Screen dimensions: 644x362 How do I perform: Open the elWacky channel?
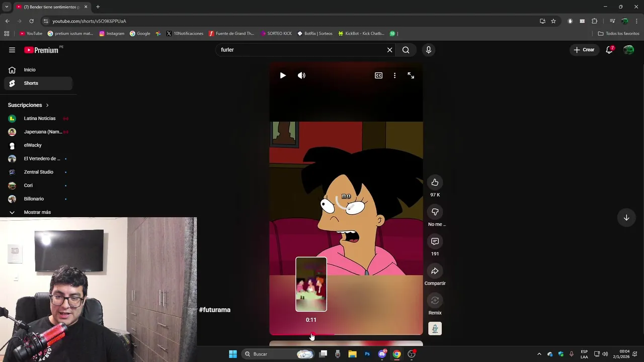pos(38,145)
